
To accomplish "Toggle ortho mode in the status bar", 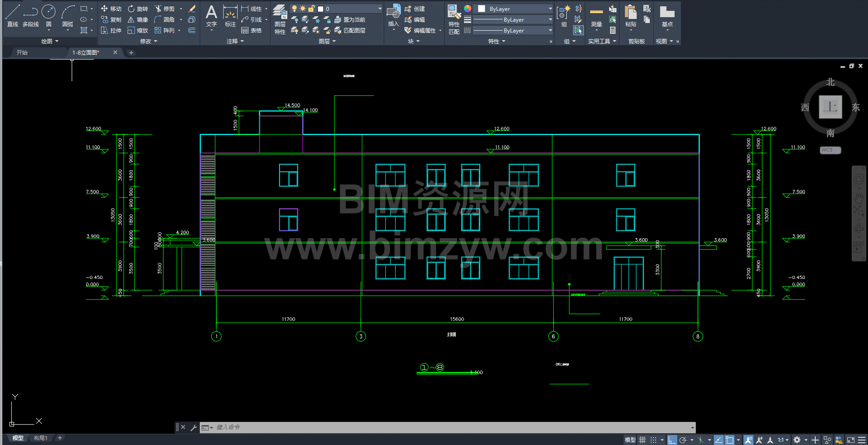I will click(x=672, y=440).
